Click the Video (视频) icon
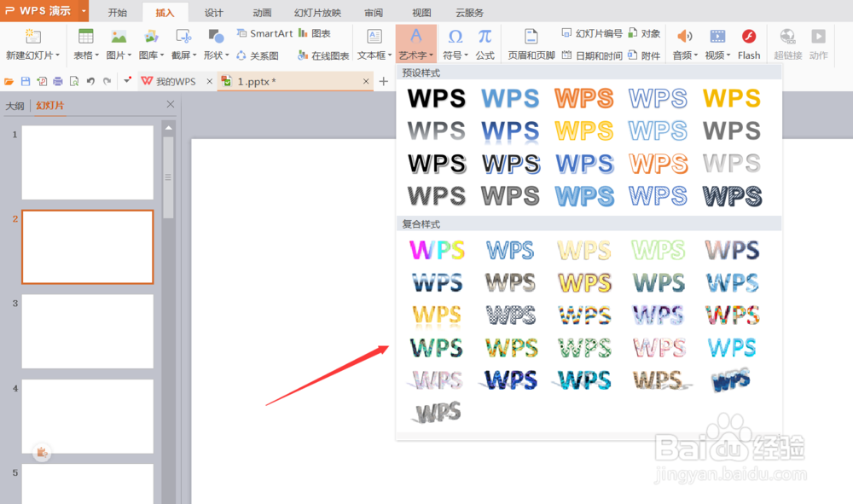The height and width of the screenshot is (504, 853). (x=717, y=37)
